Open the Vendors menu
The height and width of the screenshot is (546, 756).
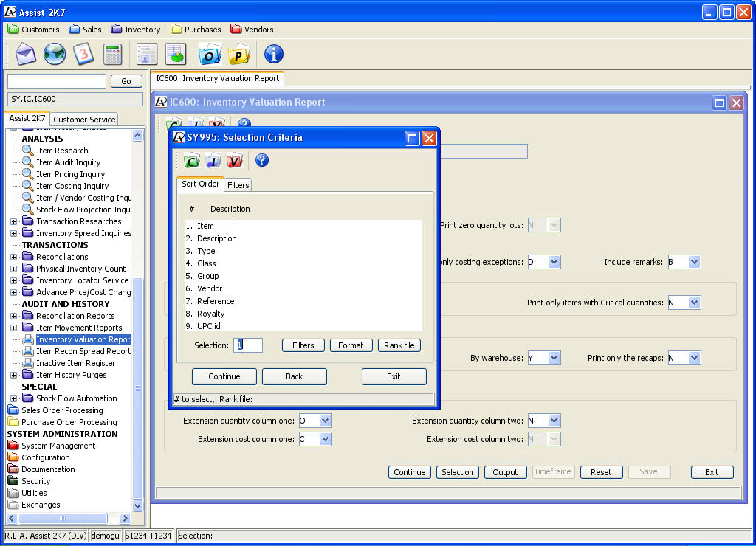(252, 30)
